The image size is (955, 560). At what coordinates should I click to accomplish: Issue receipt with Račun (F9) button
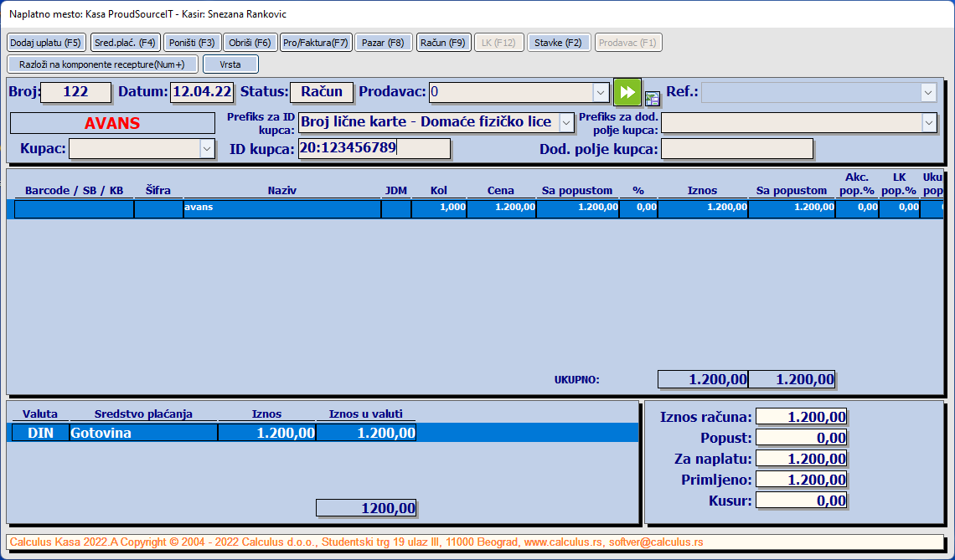tap(443, 43)
